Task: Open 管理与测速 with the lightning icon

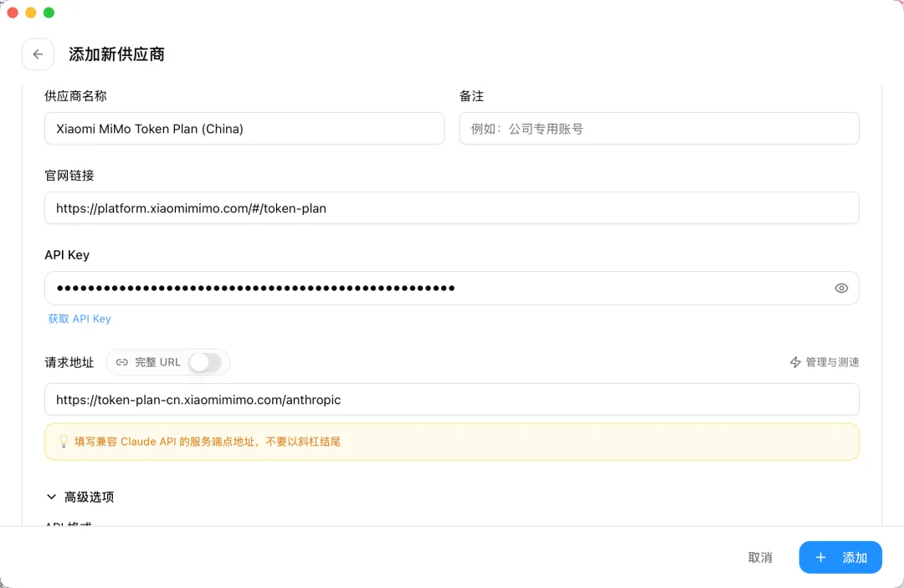Action: pyautogui.click(x=824, y=362)
